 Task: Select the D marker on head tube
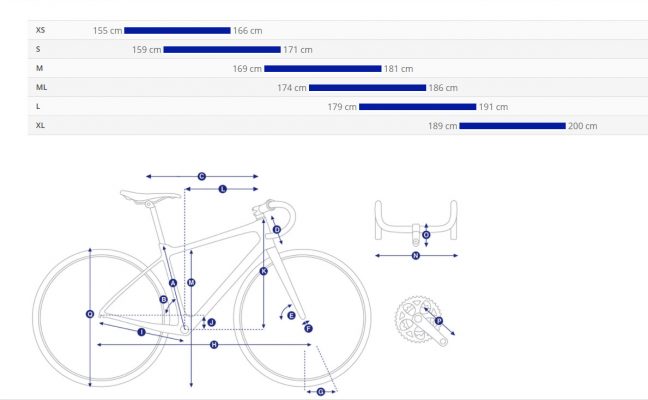[277, 230]
